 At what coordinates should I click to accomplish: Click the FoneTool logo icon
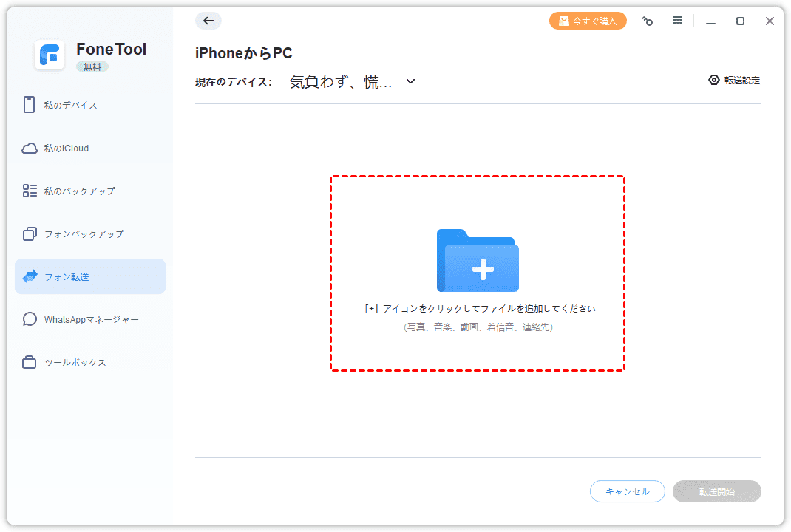point(50,55)
